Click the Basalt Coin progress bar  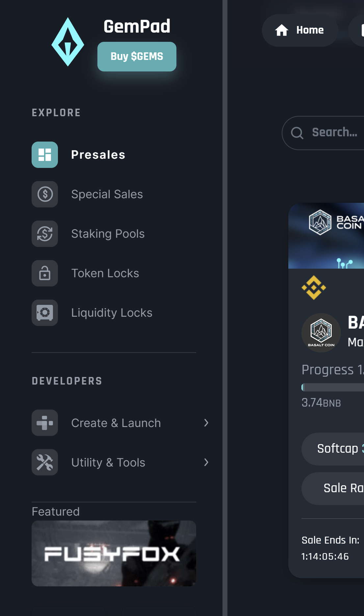[332, 388]
